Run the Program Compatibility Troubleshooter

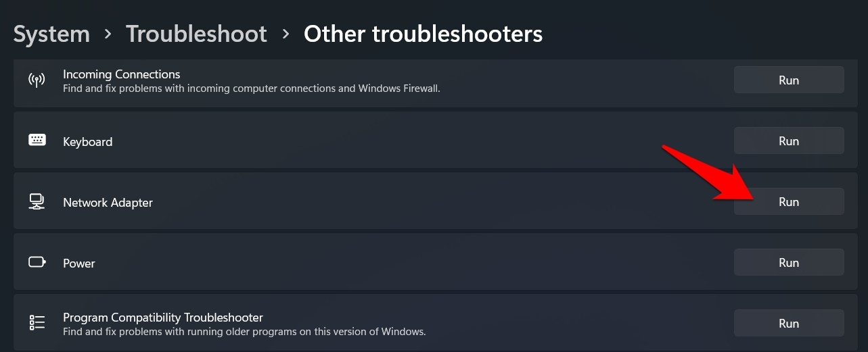(x=788, y=323)
